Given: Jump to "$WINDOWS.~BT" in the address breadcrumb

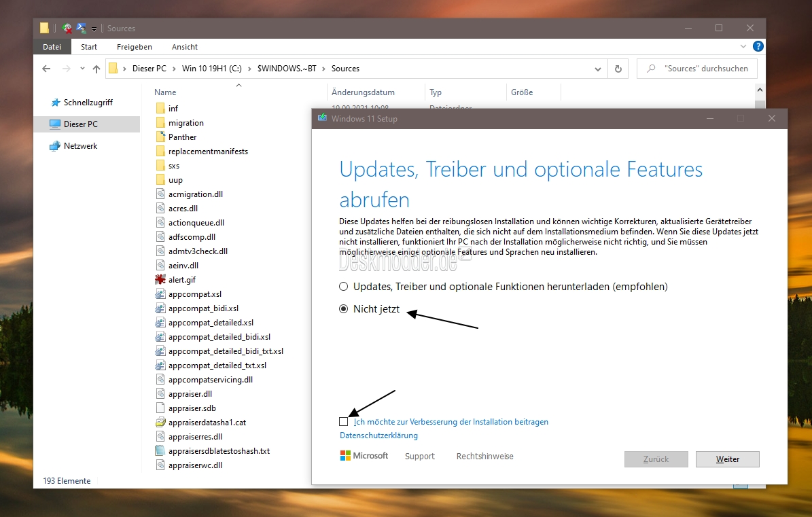Looking at the screenshot, I should [x=287, y=69].
